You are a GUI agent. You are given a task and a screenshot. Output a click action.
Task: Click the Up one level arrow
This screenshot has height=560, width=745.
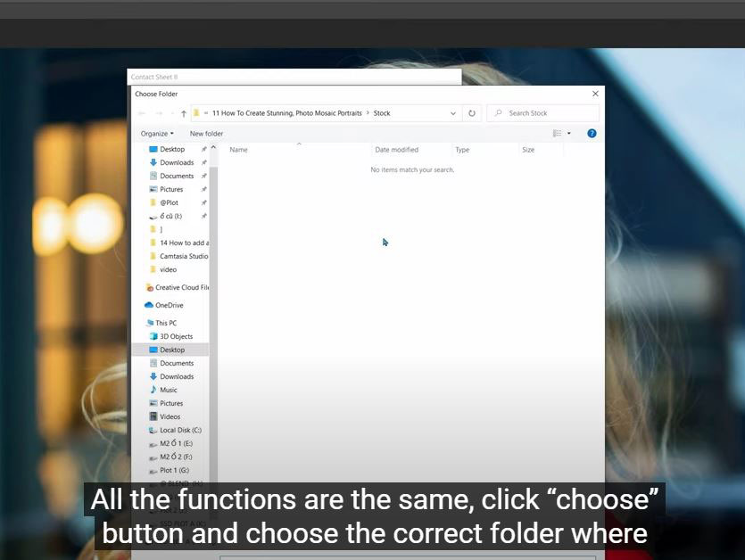(x=184, y=113)
